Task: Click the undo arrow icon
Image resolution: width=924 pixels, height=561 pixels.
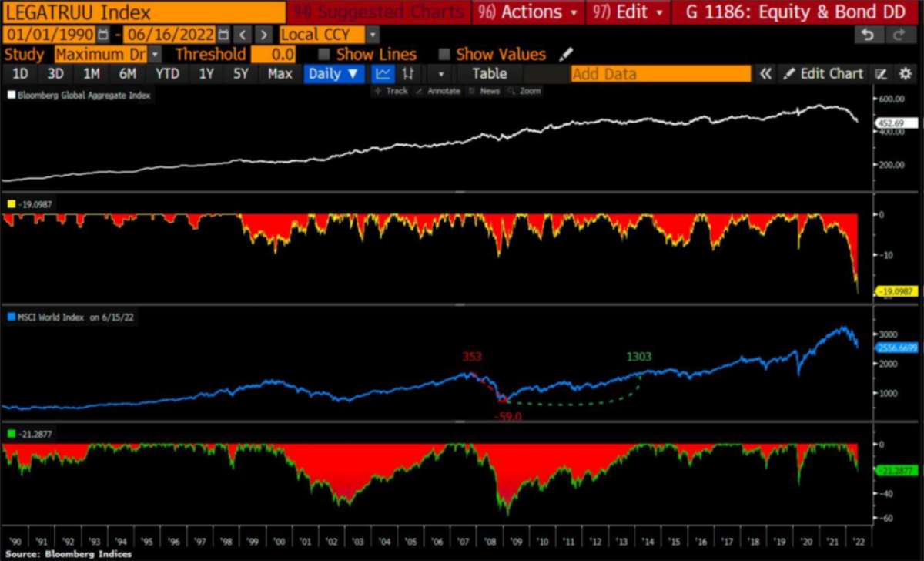Action: 868,35
